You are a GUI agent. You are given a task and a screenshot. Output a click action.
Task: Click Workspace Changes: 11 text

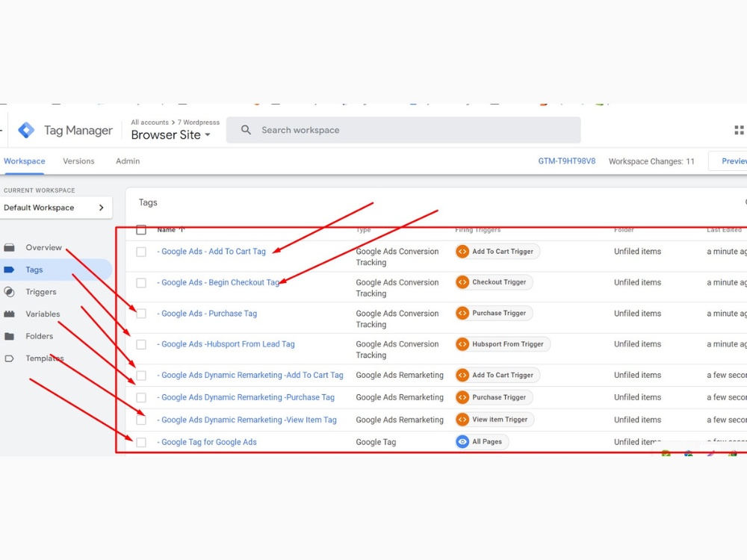[x=651, y=161]
